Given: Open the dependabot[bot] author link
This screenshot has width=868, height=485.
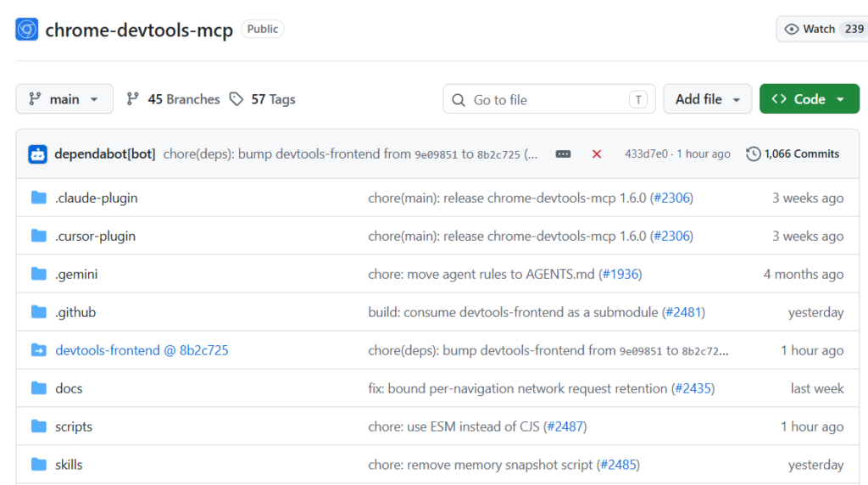Looking at the screenshot, I should 104,154.
